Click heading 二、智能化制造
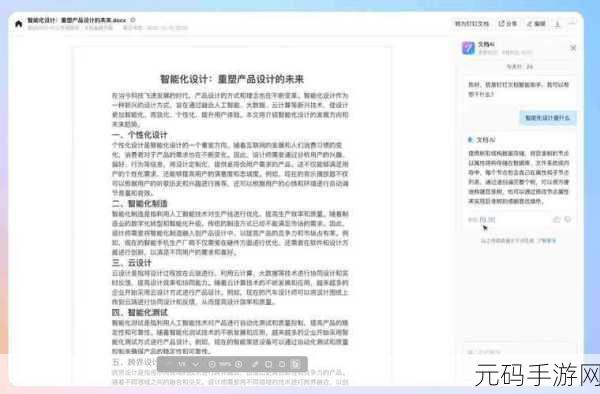600x394 pixels. coord(140,204)
